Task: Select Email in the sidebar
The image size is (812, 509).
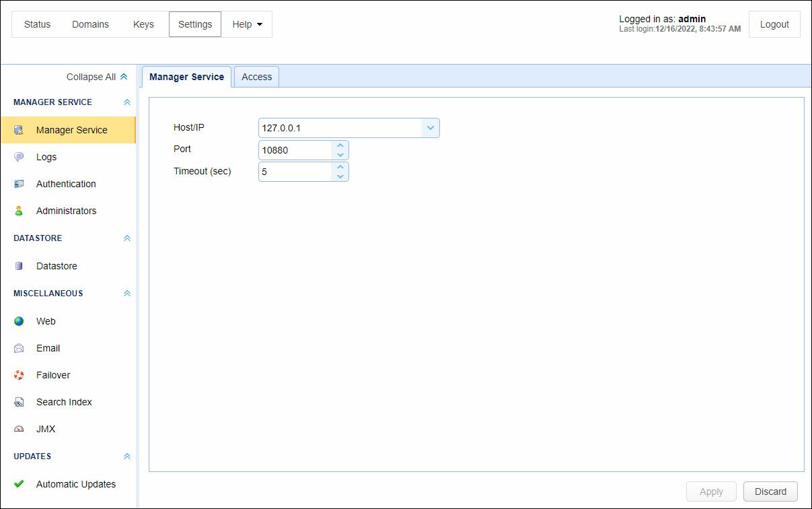Action: pyautogui.click(x=68, y=348)
